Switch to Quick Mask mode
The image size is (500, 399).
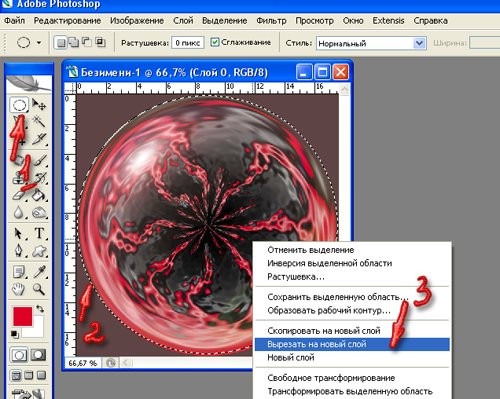pyautogui.click(x=38, y=355)
